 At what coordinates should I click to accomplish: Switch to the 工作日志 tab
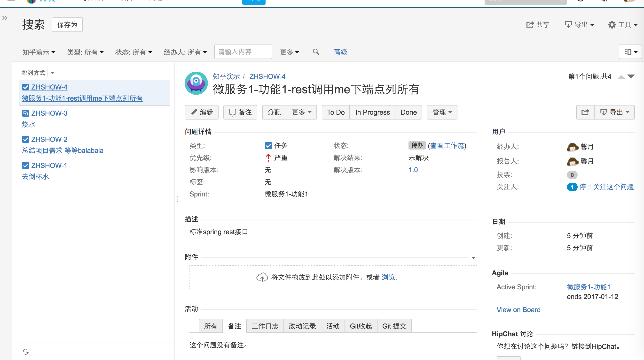coord(265,326)
